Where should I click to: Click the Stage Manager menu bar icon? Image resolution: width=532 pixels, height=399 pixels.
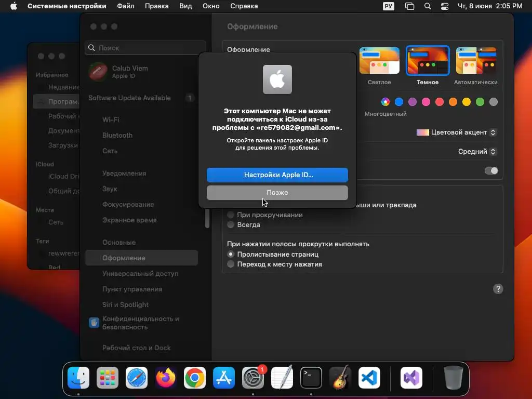(x=409, y=6)
